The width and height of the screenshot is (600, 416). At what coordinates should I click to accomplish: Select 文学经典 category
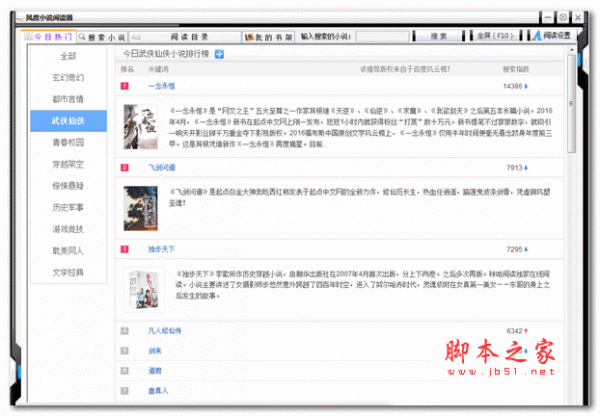(68, 272)
